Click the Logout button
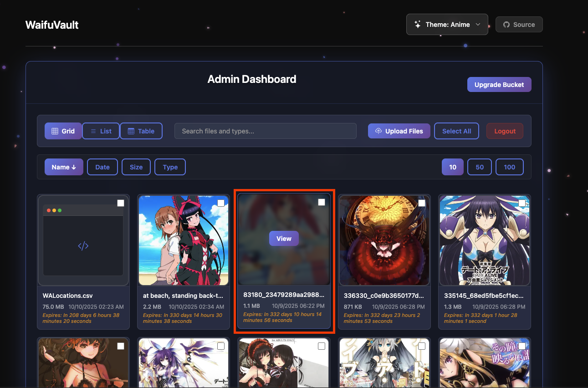Image resolution: width=588 pixels, height=388 pixels. coord(505,131)
